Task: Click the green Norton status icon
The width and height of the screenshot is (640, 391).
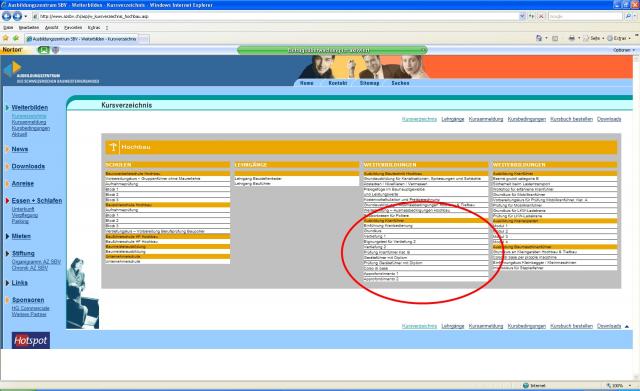Action: coord(43,50)
